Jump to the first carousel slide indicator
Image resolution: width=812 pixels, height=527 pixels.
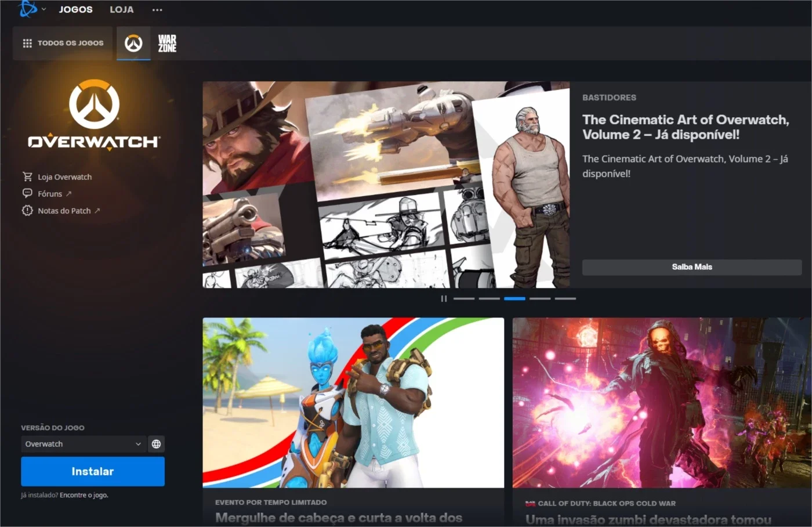point(464,298)
